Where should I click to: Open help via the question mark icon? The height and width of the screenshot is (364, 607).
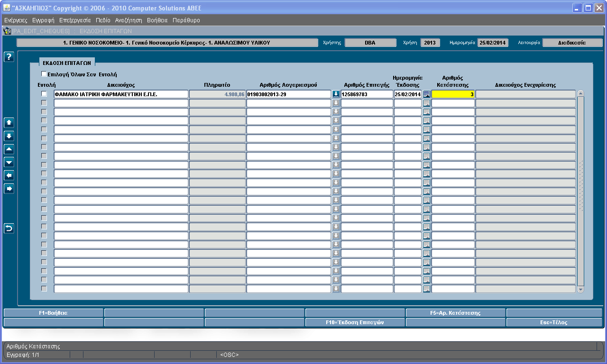(9, 57)
